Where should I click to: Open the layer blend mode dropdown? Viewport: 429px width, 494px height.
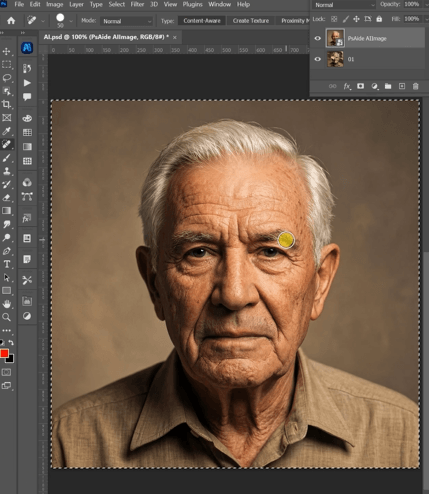(344, 5)
